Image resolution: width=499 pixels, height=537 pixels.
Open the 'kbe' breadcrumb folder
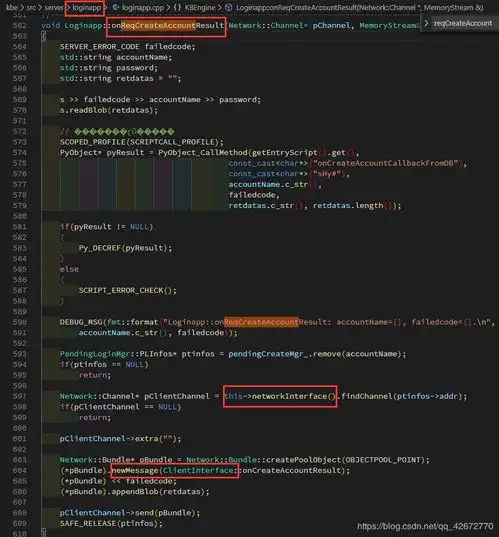tap(11, 7)
